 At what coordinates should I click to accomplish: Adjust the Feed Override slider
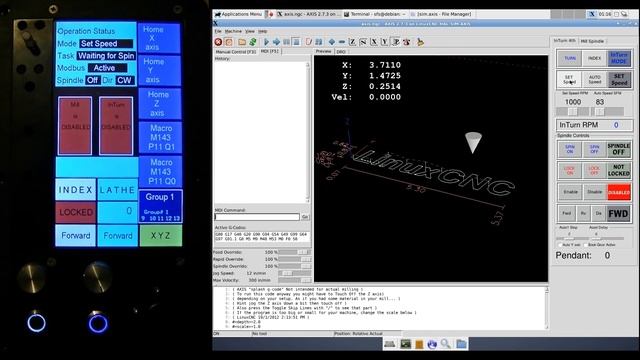point(295,252)
